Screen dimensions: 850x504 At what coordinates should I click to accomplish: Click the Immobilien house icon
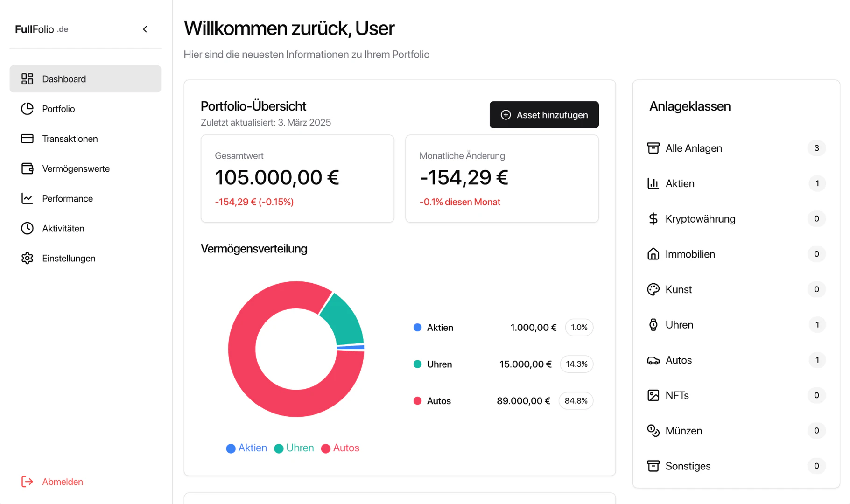653,254
